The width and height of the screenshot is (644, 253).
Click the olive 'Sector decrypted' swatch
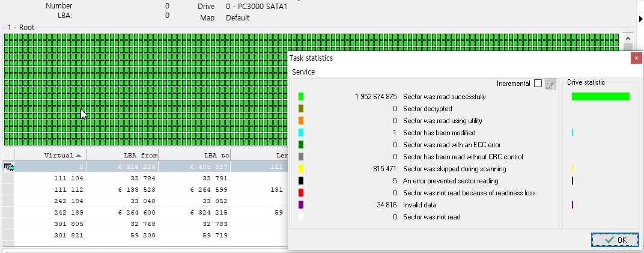coord(300,109)
